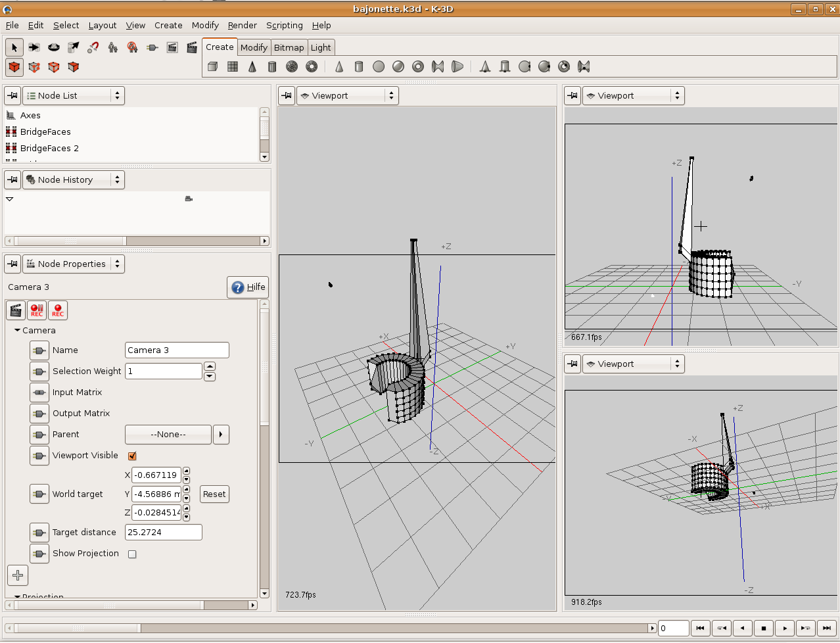This screenshot has width=840, height=643.
Task: Create a polygon cube primitive
Action: click(x=212, y=66)
